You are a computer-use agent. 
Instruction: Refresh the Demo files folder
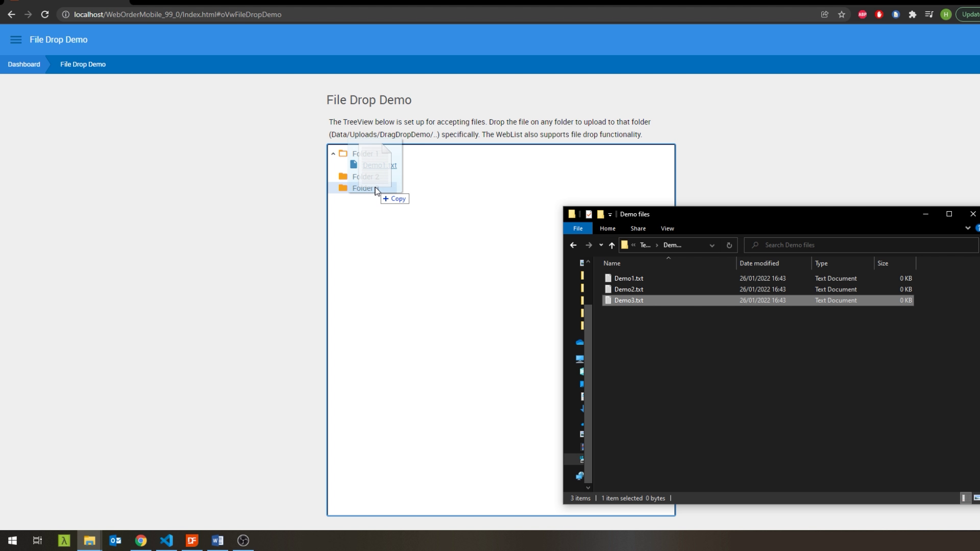(x=729, y=245)
